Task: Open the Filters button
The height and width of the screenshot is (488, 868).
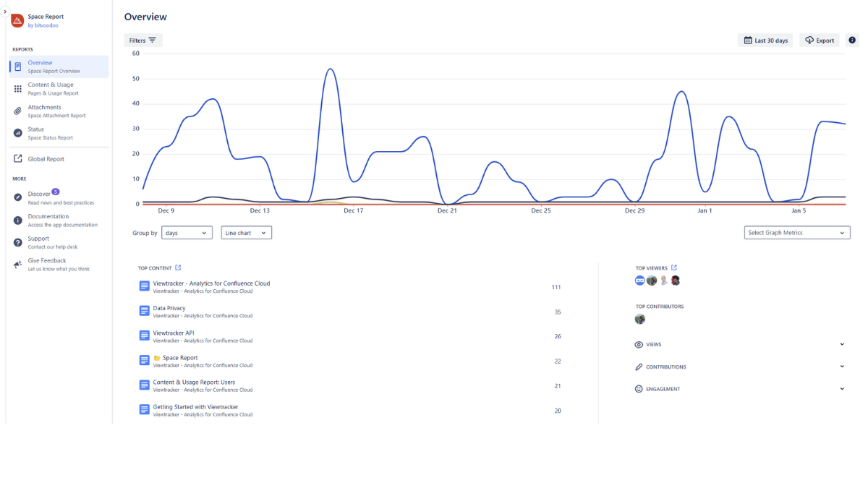Action: [x=142, y=40]
